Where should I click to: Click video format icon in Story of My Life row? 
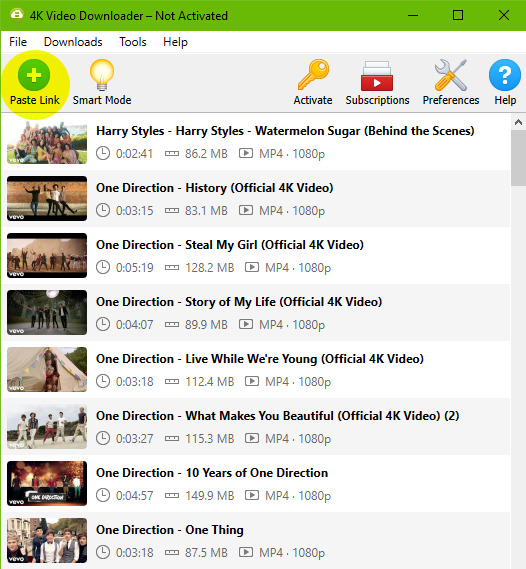[x=246, y=324]
